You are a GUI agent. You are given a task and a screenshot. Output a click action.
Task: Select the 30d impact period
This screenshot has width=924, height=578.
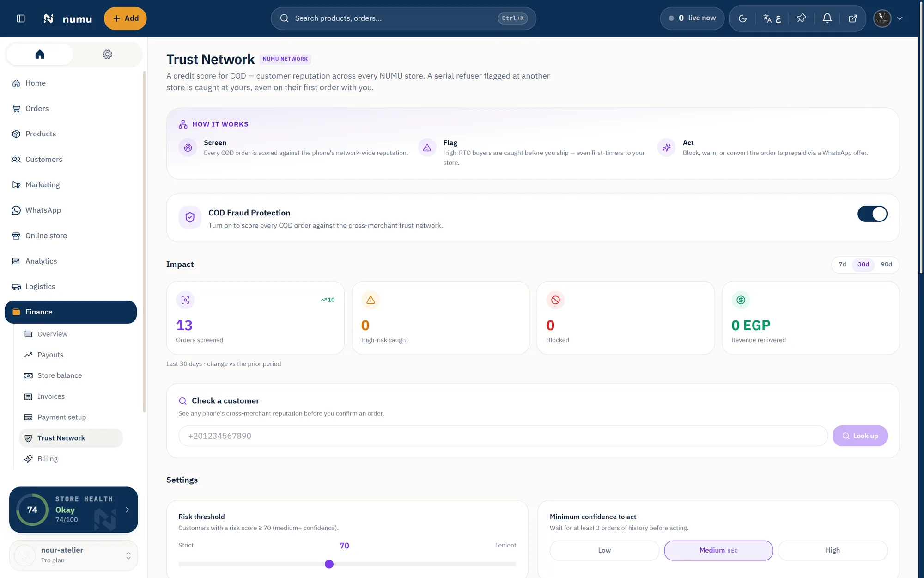click(863, 264)
